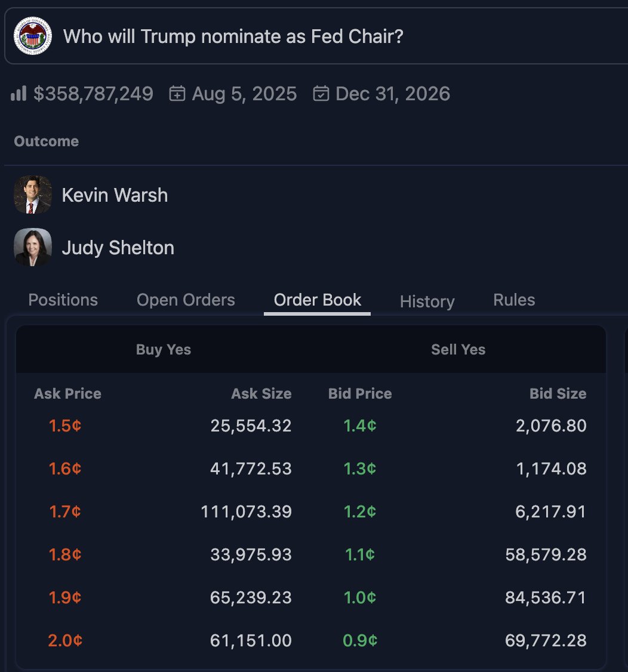Click the 1.5¢ ask price

tap(64, 426)
